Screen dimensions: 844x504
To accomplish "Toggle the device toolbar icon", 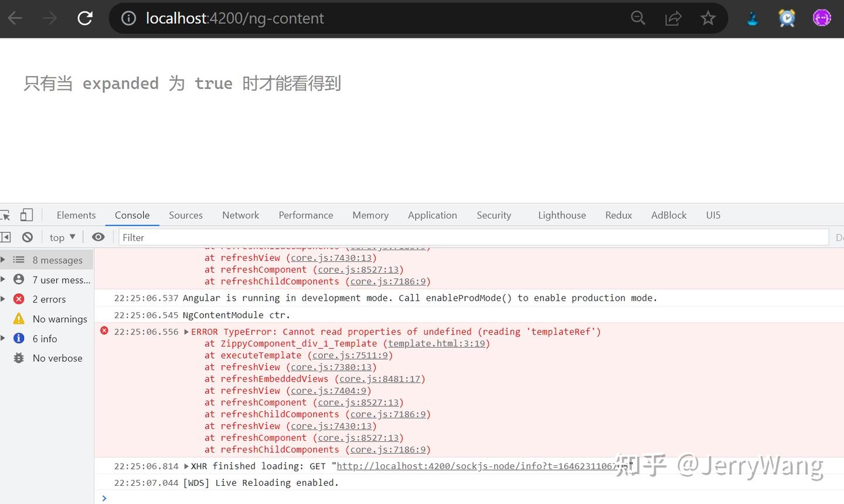I will (x=26, y=215).
